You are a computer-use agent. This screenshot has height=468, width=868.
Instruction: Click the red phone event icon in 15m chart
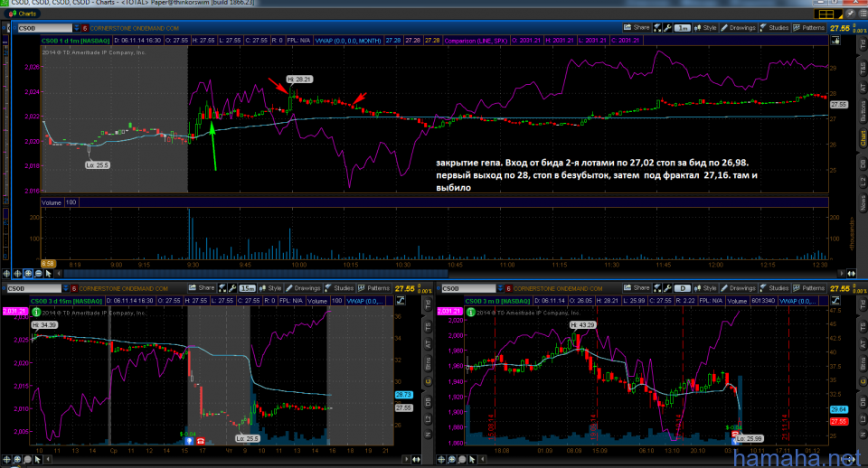pos(201,441)
